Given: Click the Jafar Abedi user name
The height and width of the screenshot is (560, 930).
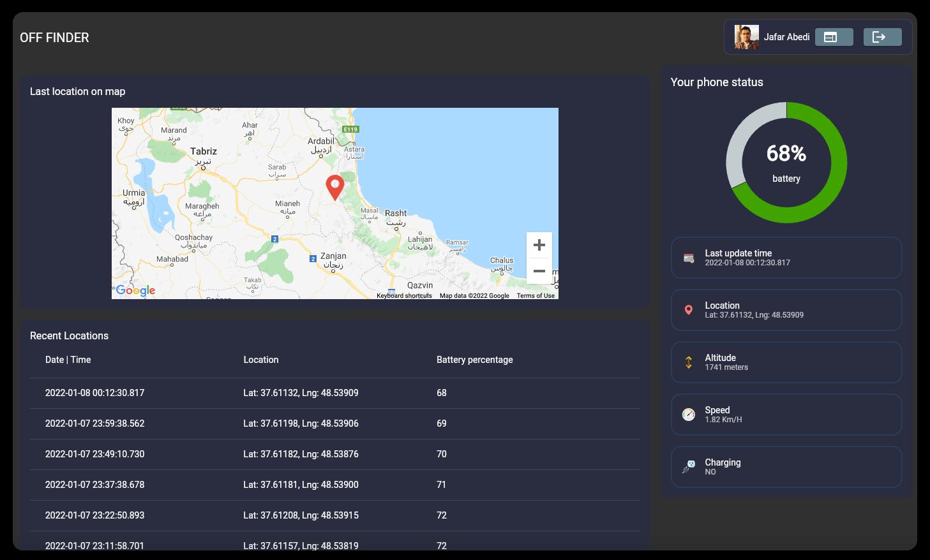Looking at the screenshot, I should [x=786, y=37].
